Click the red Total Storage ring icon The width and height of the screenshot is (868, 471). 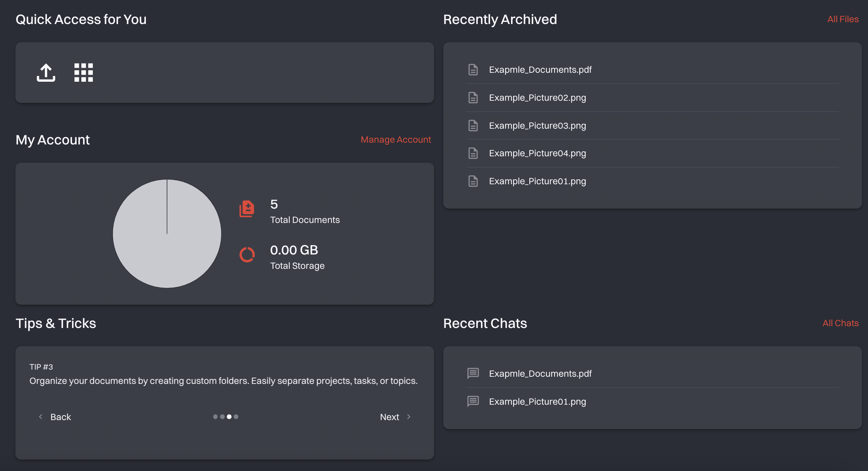[x=247, y=255]
